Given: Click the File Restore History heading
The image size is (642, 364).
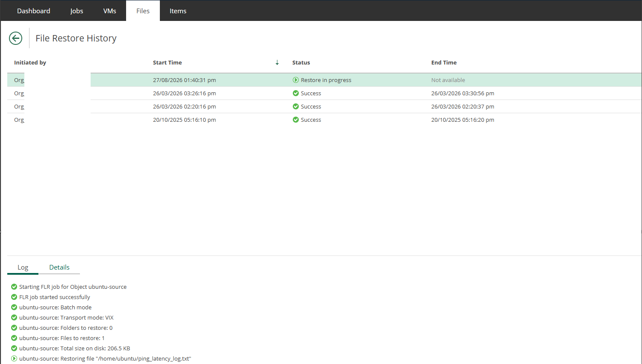Looking at the screenshot, I should tap(76, 38).
